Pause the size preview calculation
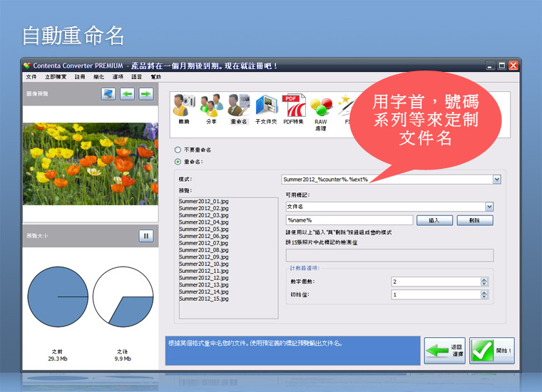Image resolution: width=542 pixels, height=392 pixels. pos(146,236)
